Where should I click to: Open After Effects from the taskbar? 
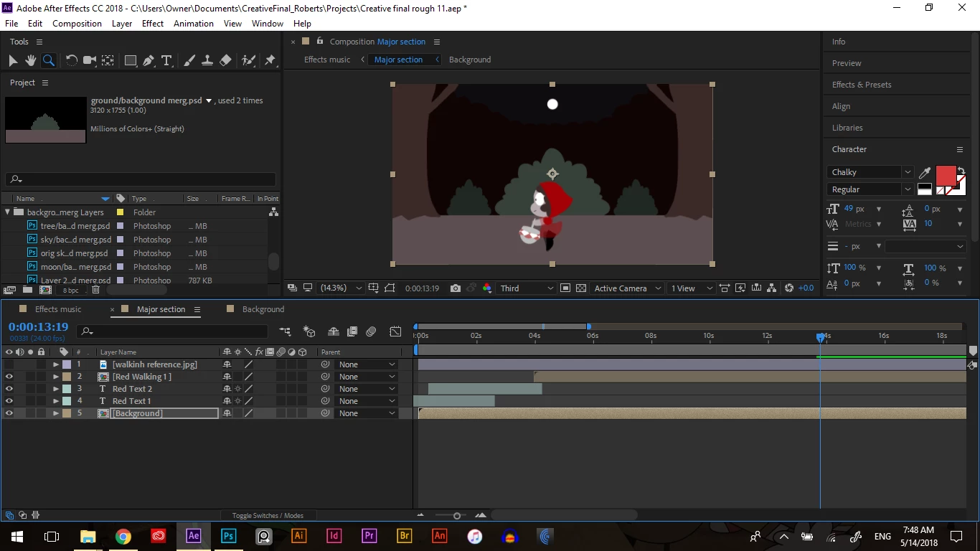click(193, 536)
